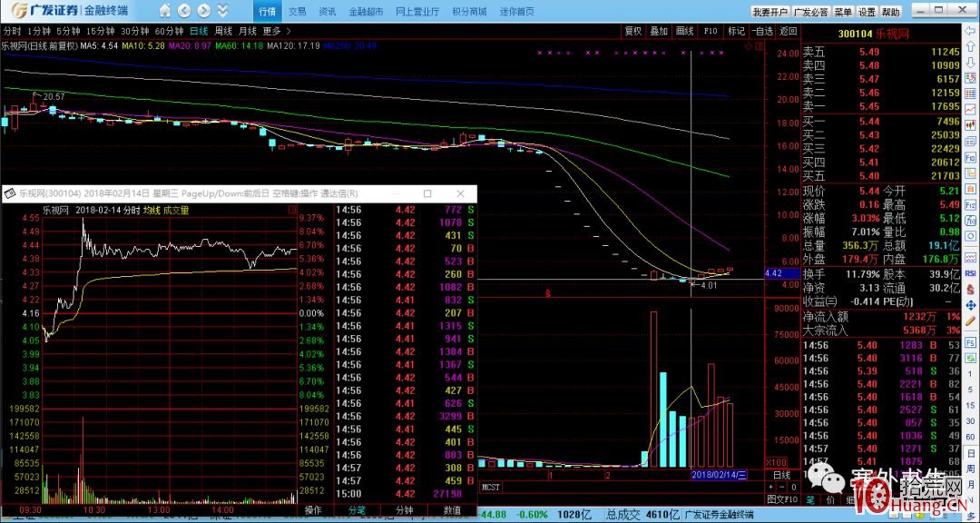Select the pencil drawing tool in the sidebar
This screenshot has height=523, width=980.
point(971,321)
